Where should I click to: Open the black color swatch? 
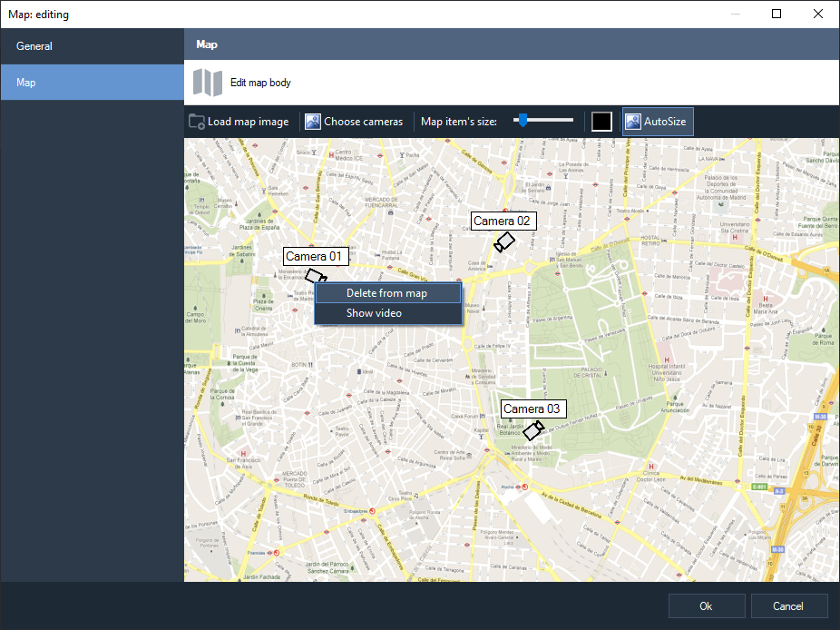click(x=601, y=122)
